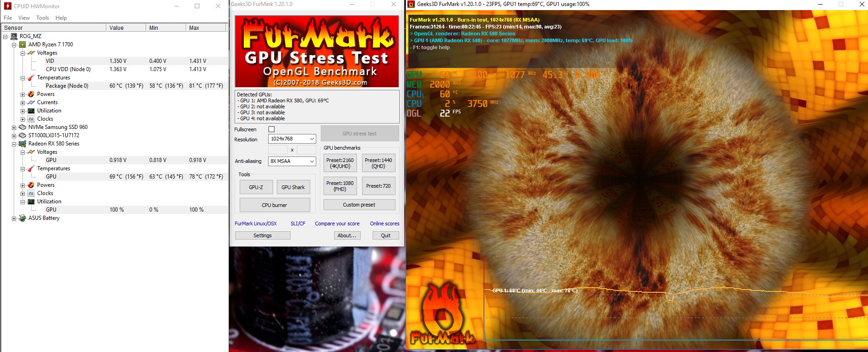Click the Ryzen Powers flame icon

31,94
